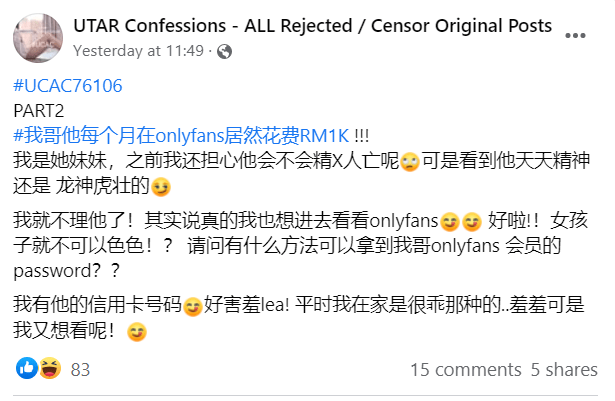Viewport: 615px width, 401px height.
Task: Click the Haha laughing reaction icon
Action: (x=50, y=368)
